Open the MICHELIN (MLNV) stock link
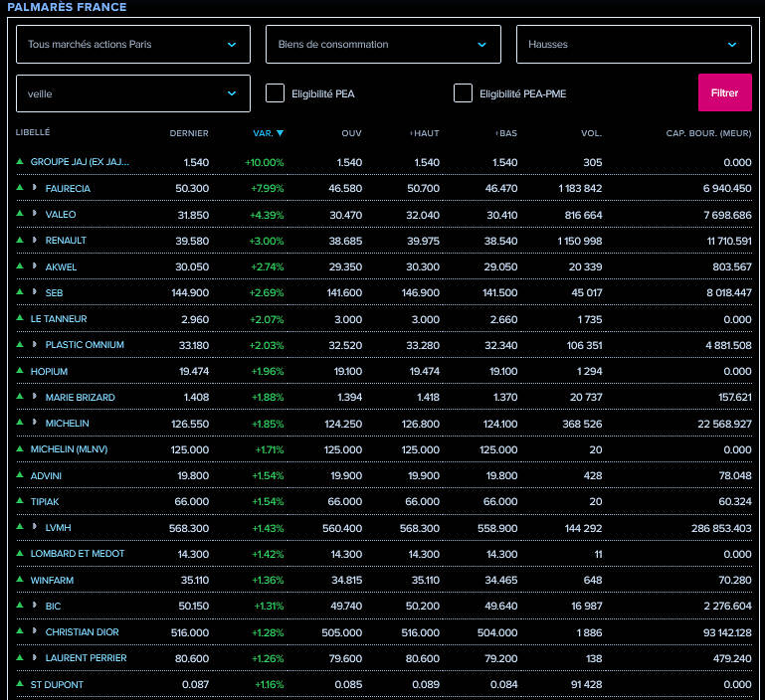765x700 pixels. [x=69, y=449]
